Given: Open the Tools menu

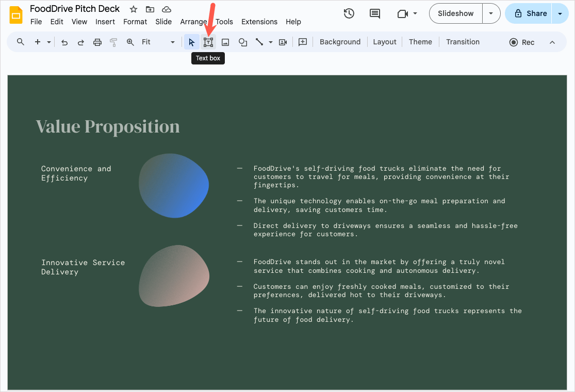Looking at the screenshot, I should pos(224,22).
